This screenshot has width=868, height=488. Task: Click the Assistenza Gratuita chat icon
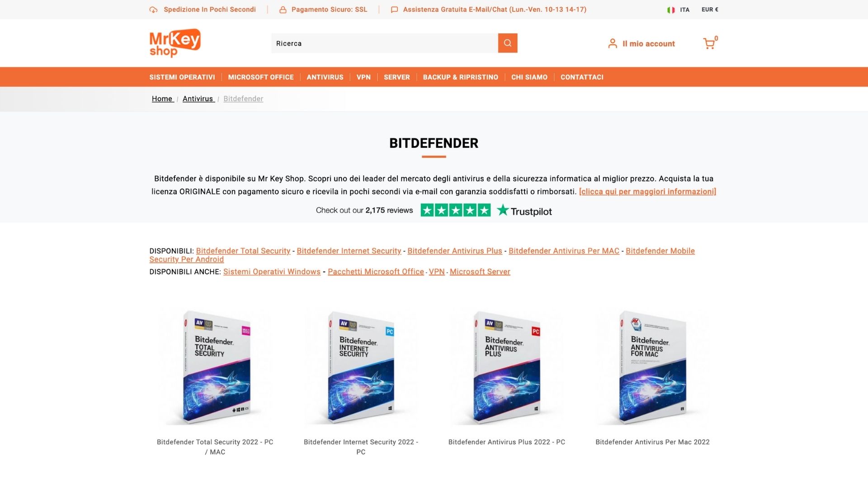394,9
